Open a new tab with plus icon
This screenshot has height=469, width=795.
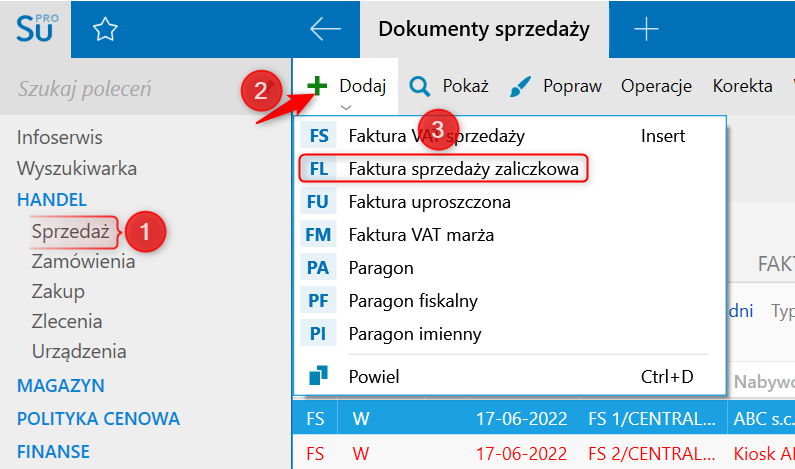(646, 29)
